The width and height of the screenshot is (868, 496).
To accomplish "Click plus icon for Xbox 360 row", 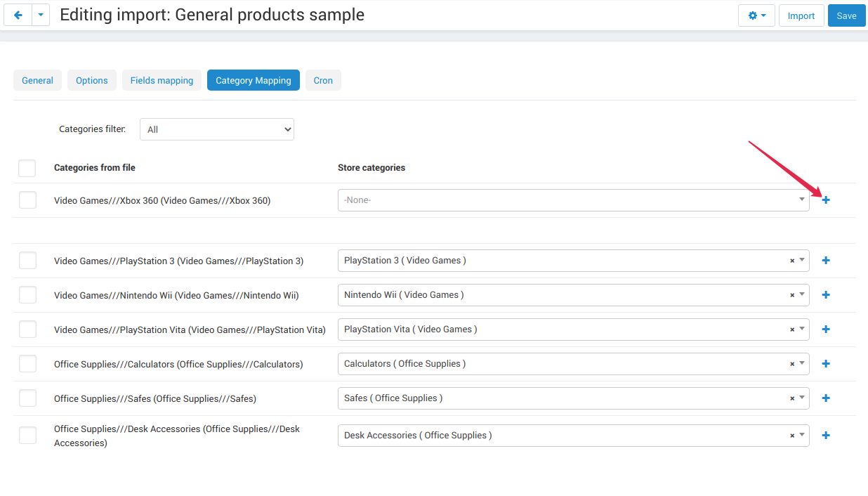I will pos(826,200).
